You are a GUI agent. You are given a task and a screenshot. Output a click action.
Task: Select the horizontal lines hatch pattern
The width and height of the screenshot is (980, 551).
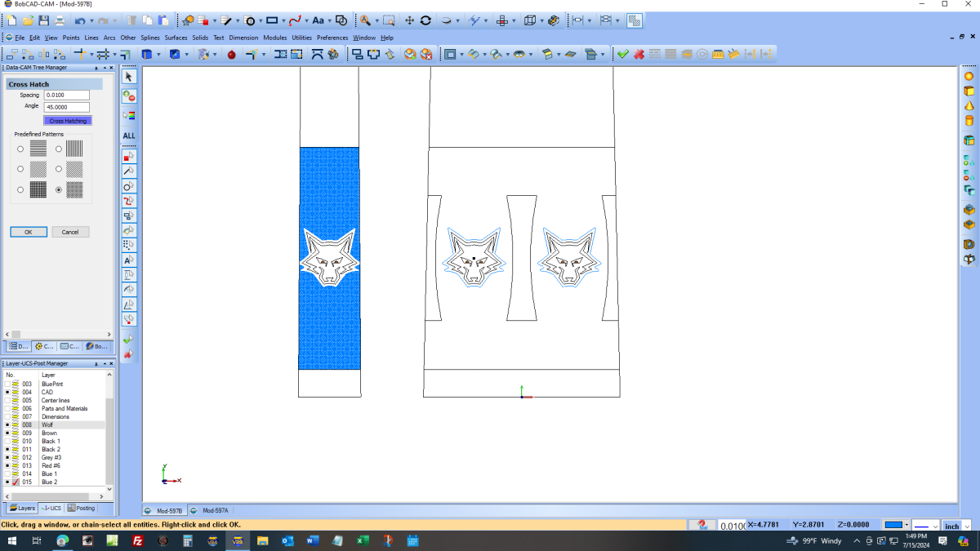pos(20,149)
